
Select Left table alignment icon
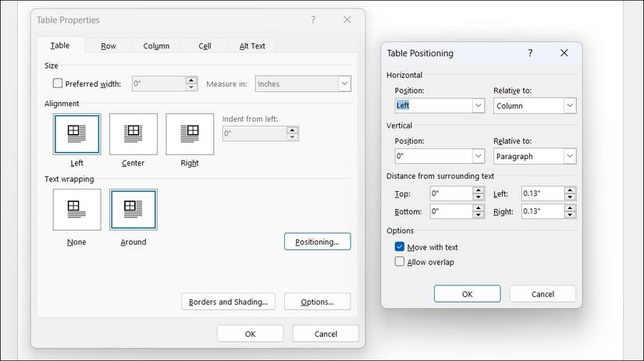coord(76,133)
